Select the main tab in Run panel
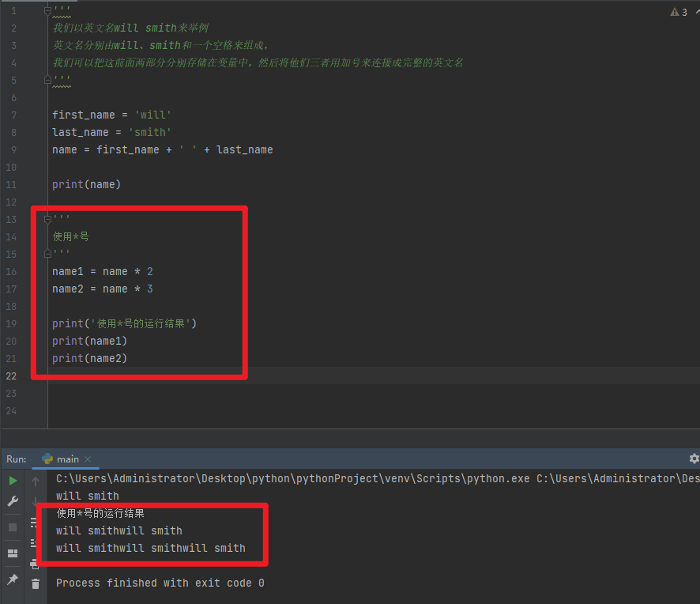Screen dimensions: 700x604 [68, 459]
